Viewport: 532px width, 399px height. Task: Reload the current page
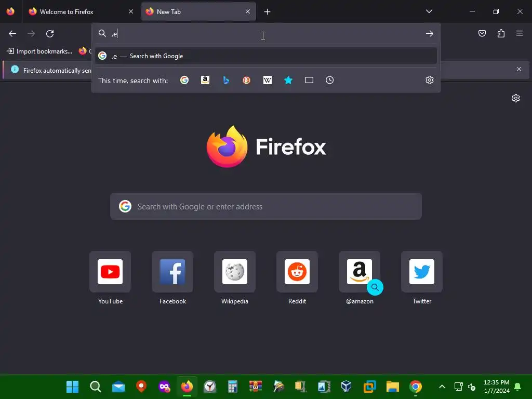(50, 34)
